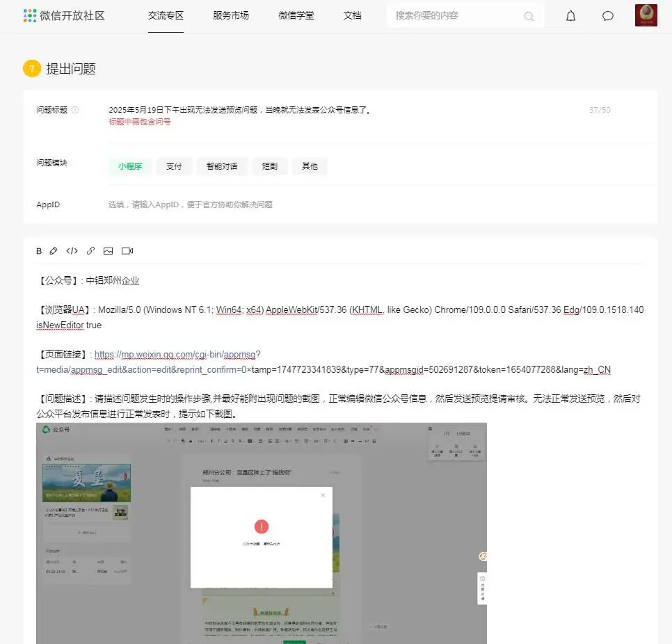Click the 标题中需包含问号 warning text
The width and height of the screenshot is (672, 644).
[x=140, y=122]
